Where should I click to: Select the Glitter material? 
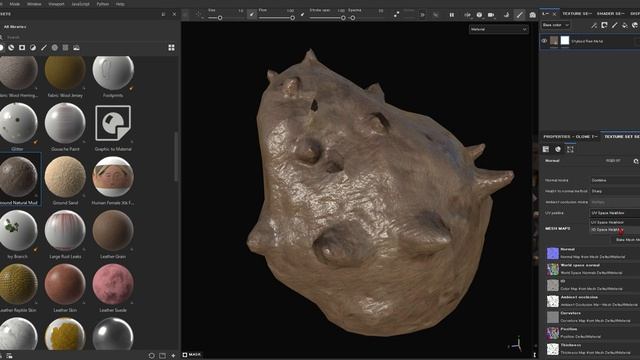point(19,123)
